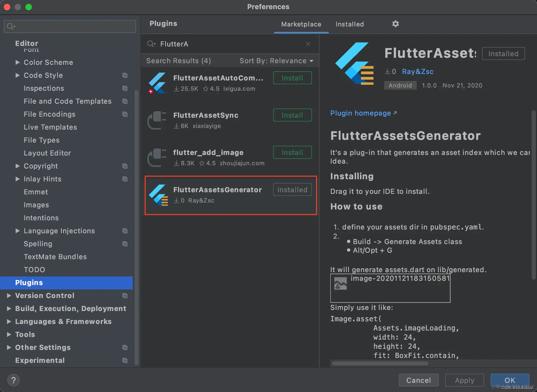
Task: Click the FlutterAssetAutoCom plugin logo
Action: (x=158, y=83)
